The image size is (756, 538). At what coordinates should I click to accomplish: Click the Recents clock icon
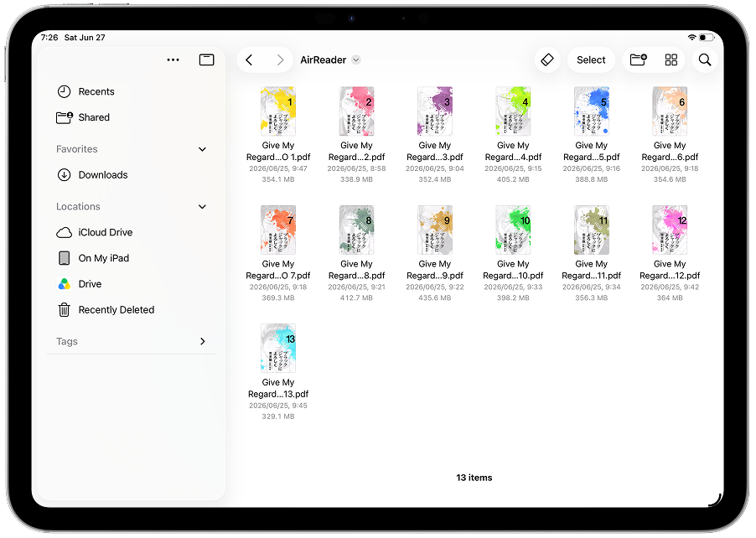click(x=65, y=91)
